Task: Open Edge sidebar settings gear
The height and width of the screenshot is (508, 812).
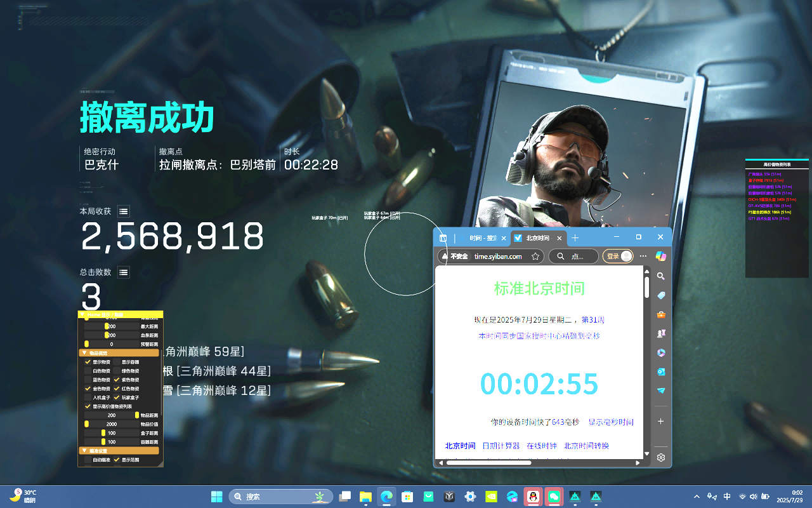Action: 660,457
